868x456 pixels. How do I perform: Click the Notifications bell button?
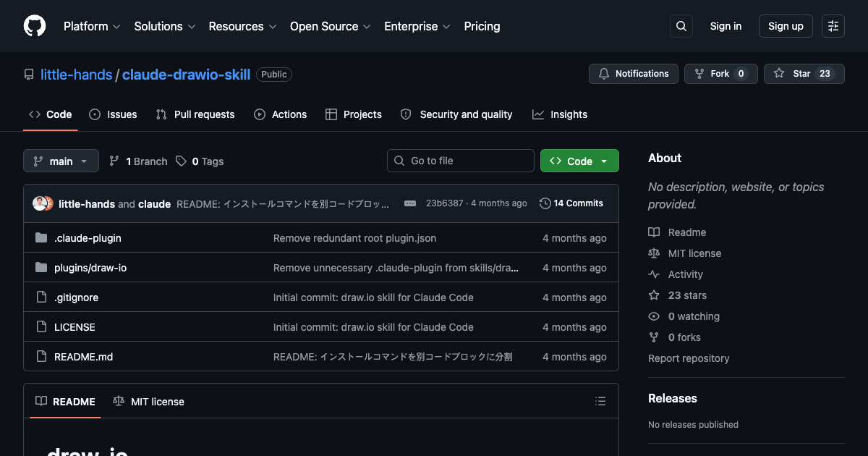pyautogui.click(x=634, y=74)
